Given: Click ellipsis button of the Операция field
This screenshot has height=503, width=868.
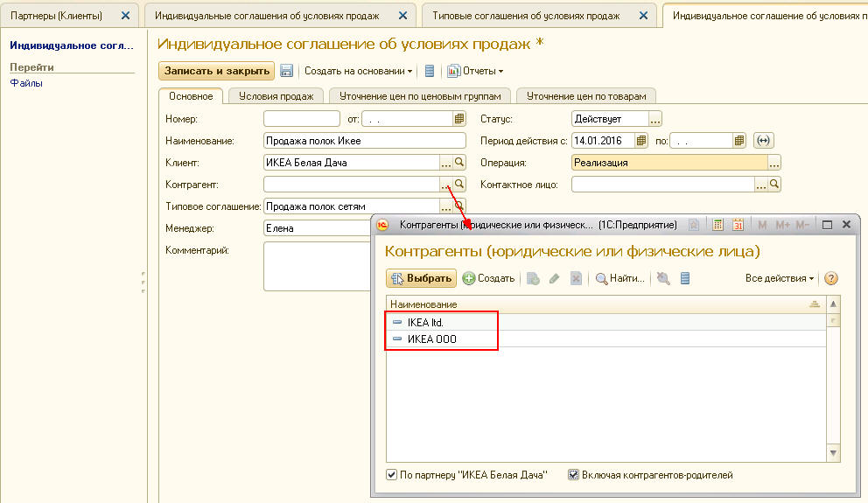Looking at the screenshot, I should [773, 163].
